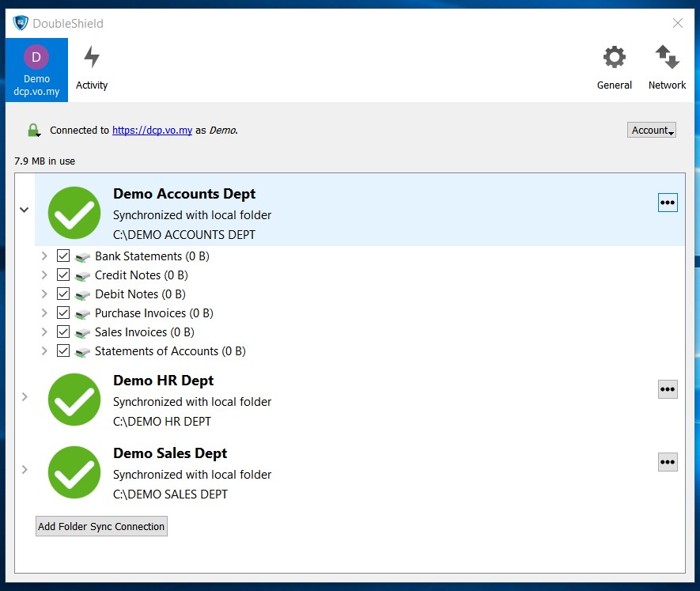Open options menu for Demo Accounts Dept
This screenshot has width=700, height=591.
[x=668, y=203]
